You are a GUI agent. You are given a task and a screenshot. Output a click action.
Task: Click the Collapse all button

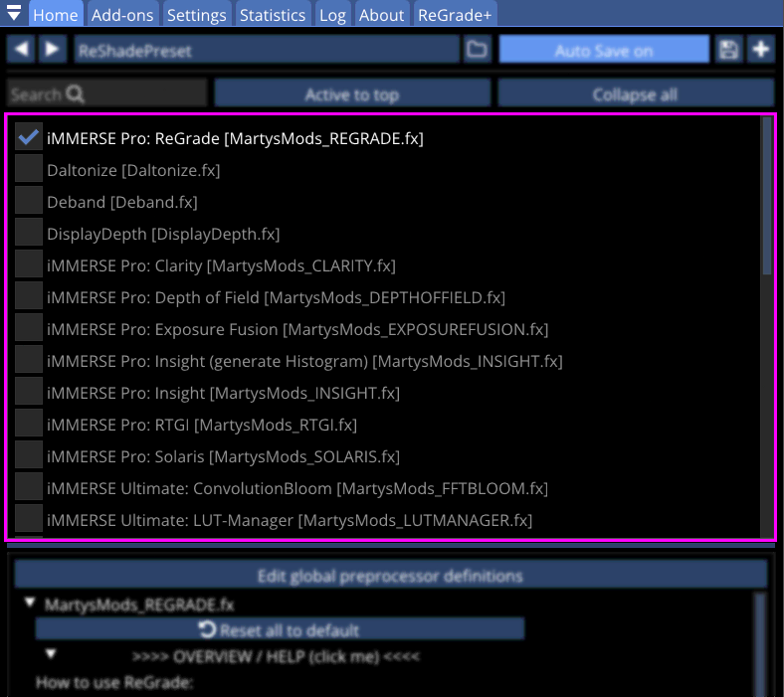click(x=636, y=93)
